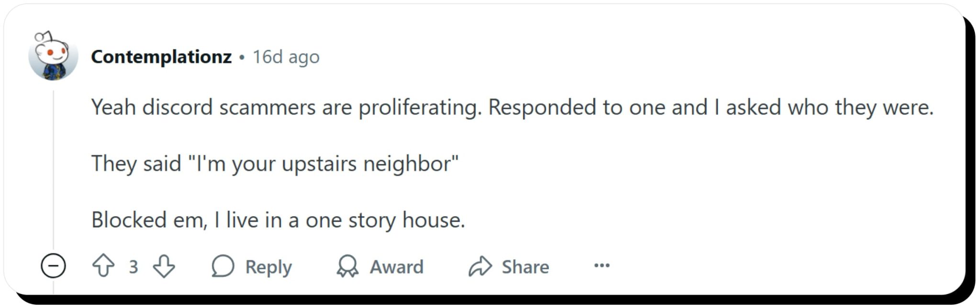The width and height of the screenshot is (980, 308).
Task: Click the Award text label
Action: tap(396, 267)
